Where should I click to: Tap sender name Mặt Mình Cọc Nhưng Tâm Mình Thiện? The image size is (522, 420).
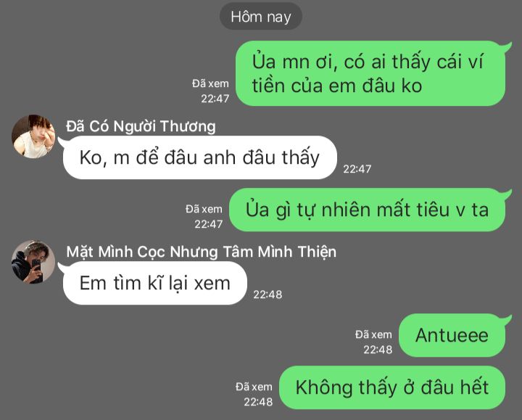[x=201, y=252]
